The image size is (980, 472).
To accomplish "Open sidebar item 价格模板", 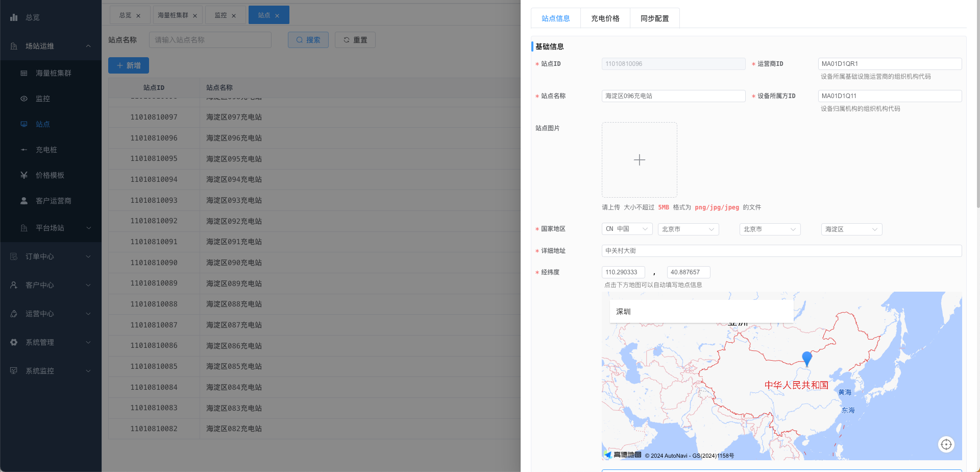I will coord(50,175).
